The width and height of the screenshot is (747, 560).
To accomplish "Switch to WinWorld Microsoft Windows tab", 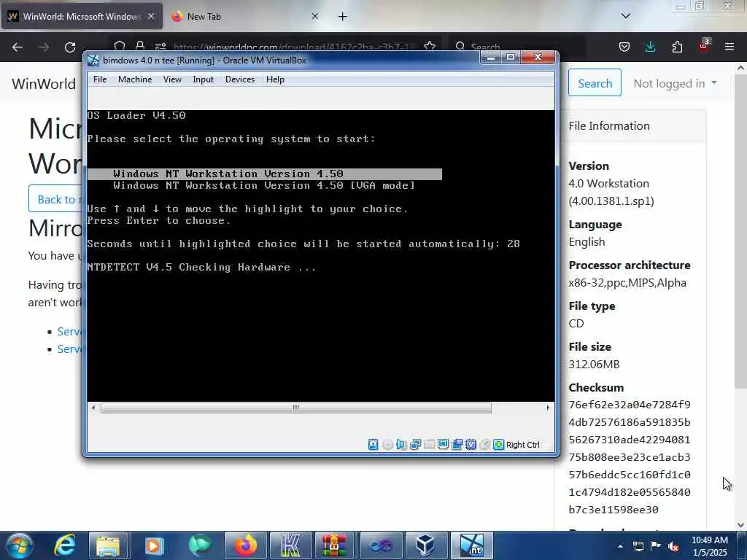I will (82, 16).
